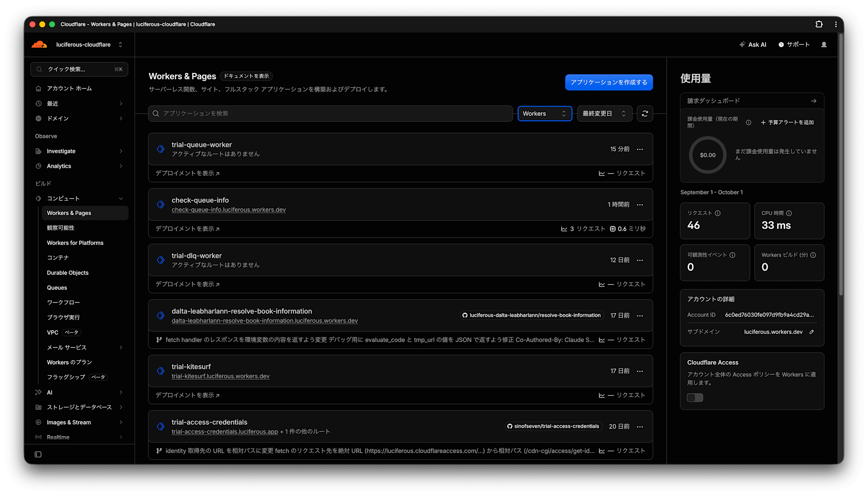Click the info icon next to 課金使用量
Image resolution: width=868 pixels, height=496 pixels.
point(749,123)
